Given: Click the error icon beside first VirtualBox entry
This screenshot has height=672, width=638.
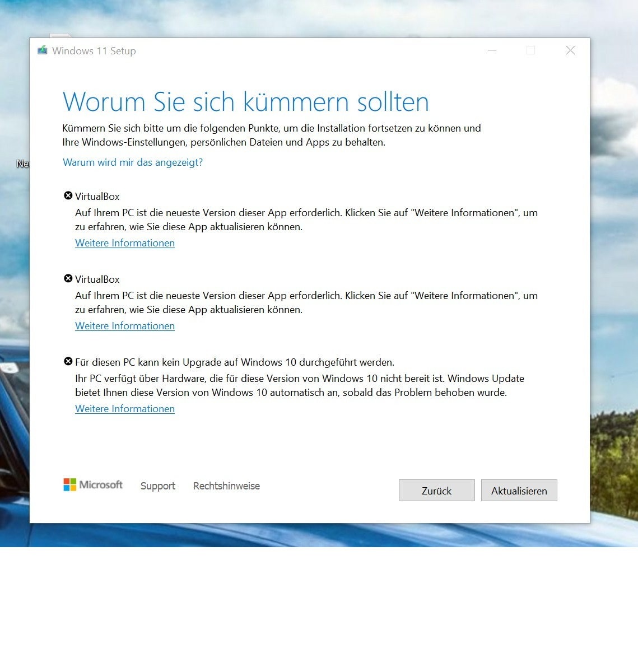Looking at the screenshot, I should [x=68, y=195].
